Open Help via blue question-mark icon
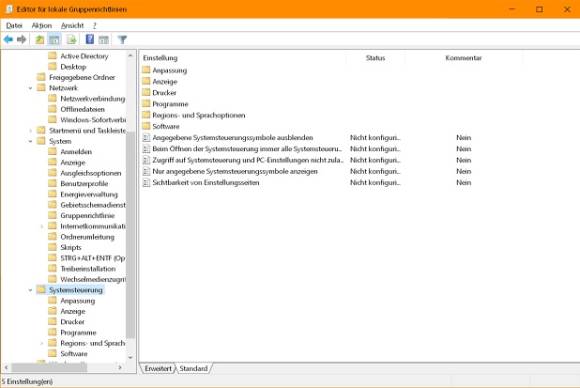Viewport: 580px width, 388px height. (90, 39)
